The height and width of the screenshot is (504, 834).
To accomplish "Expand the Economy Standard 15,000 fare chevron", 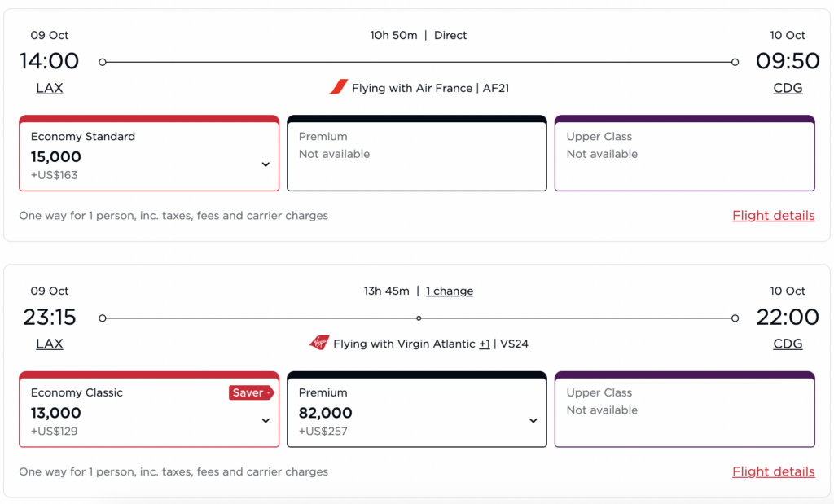I will point(266,164).
